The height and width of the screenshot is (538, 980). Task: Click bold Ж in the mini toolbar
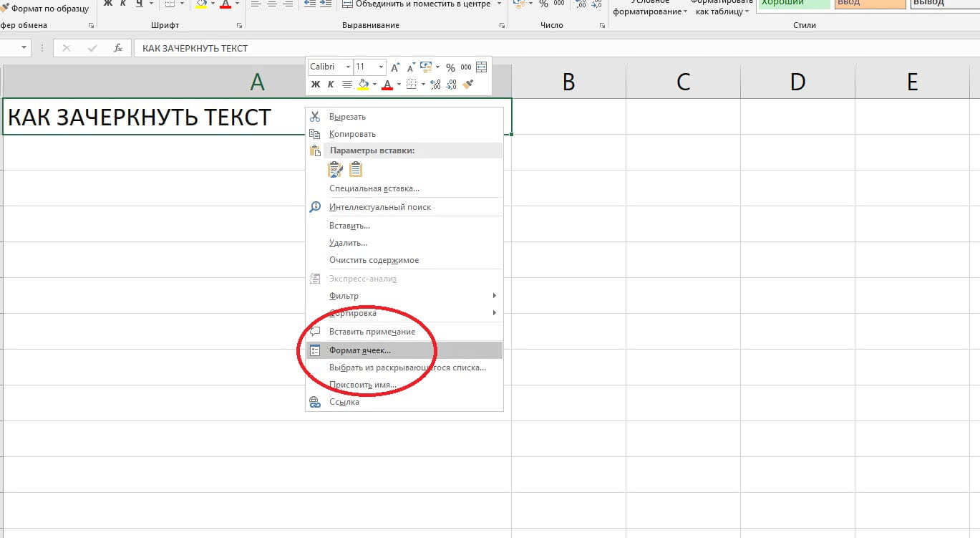pyautogui.click(x=316, y=85)
